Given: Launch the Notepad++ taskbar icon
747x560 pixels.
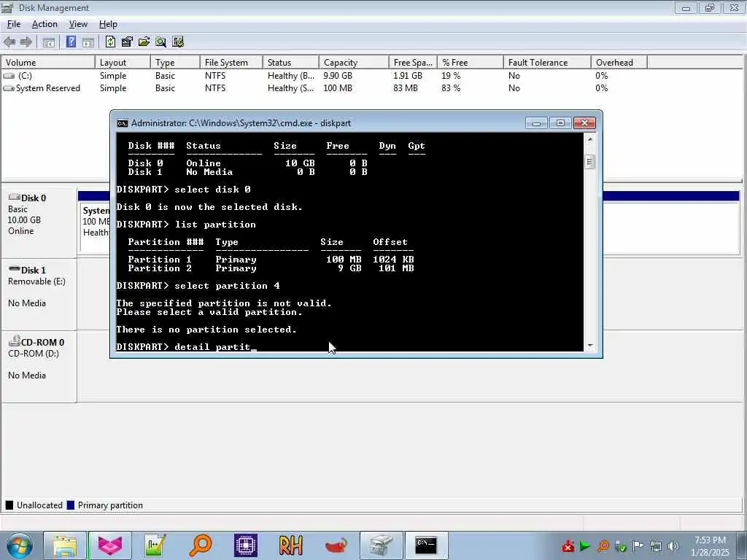Looking at the screenshot, I should click(155, 545).
